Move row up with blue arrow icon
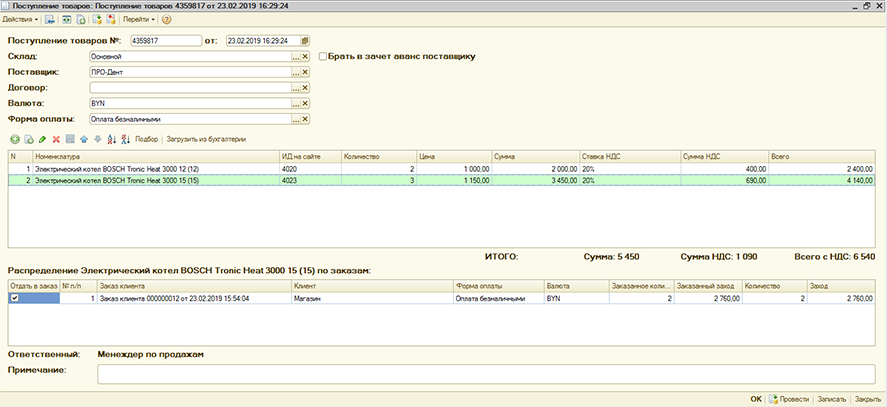 click(x=84, y=139)
